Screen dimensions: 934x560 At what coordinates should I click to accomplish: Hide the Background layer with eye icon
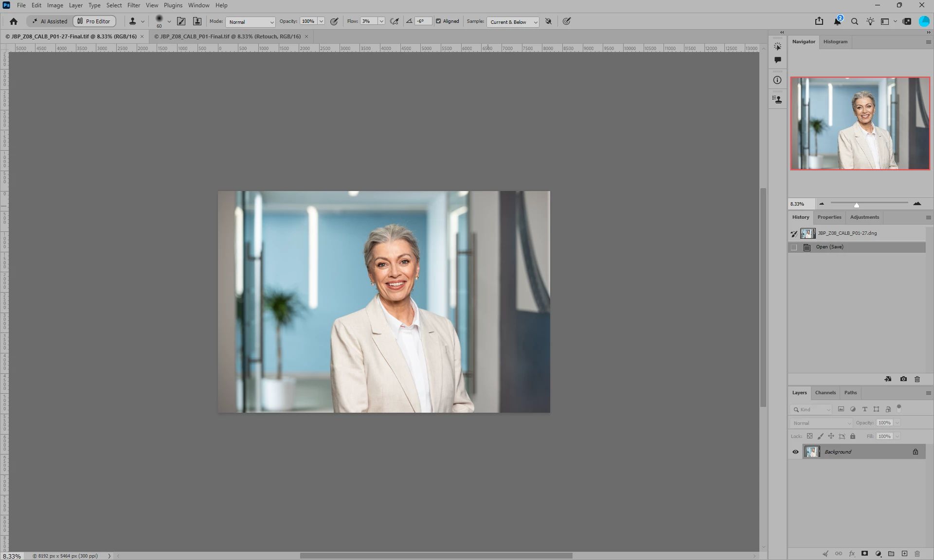point(795,452)
